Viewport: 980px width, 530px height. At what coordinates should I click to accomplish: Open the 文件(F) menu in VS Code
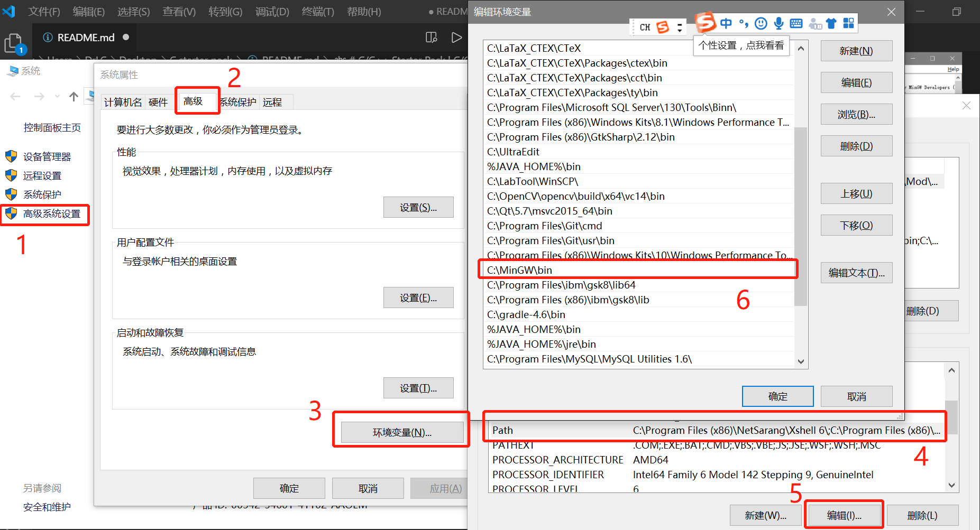(44, 12)
